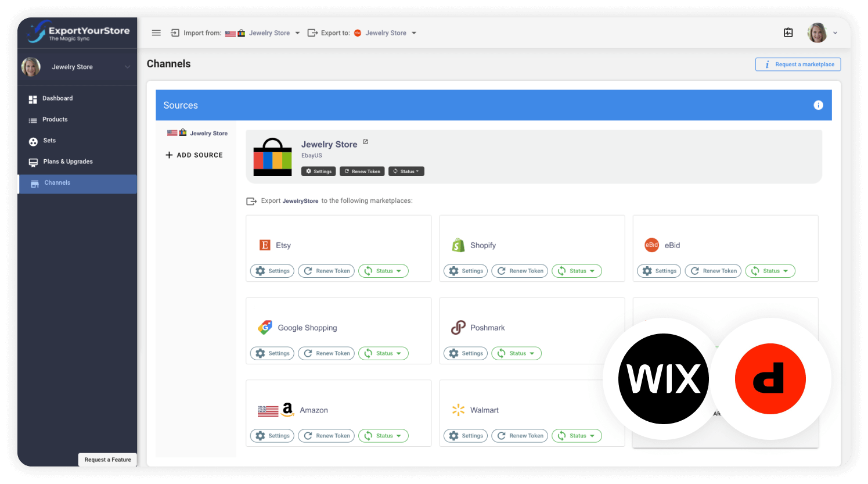This screenshot has width=868, height=484.
Task: Click Jewelry Store source Renew Token
Action: (362, 171)
